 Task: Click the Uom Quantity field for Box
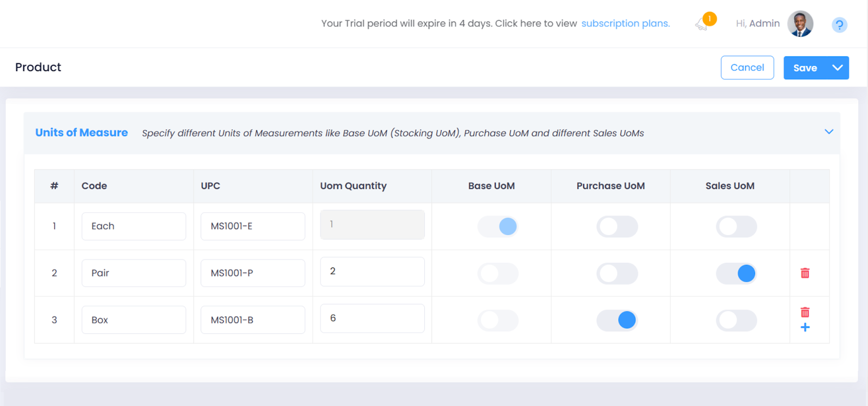tap(372, 319)
